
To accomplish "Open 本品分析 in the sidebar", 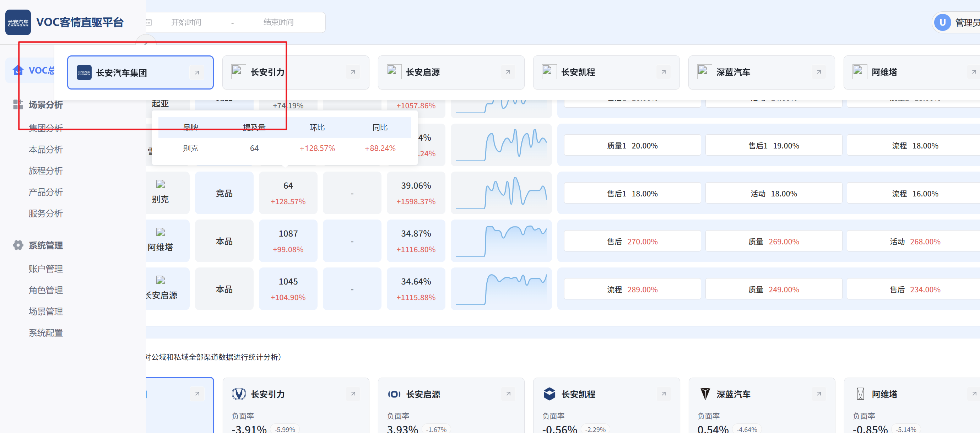I will point(46,150).
